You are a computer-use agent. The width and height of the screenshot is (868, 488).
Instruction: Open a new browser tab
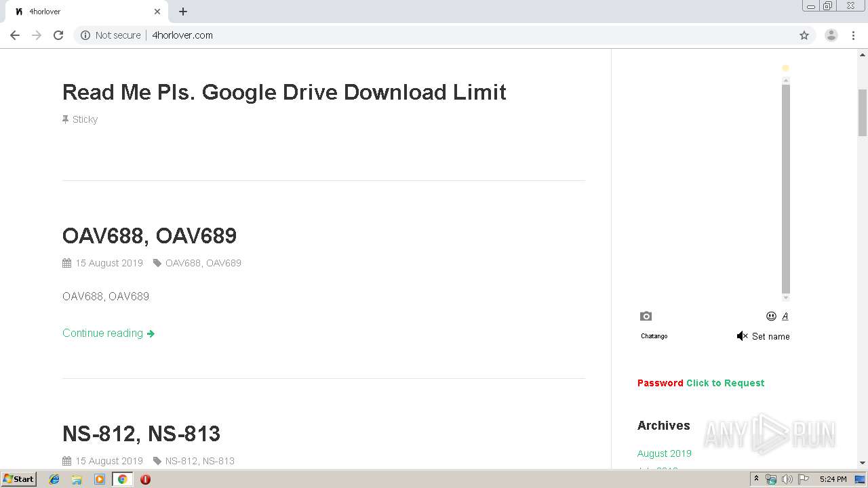183,12
